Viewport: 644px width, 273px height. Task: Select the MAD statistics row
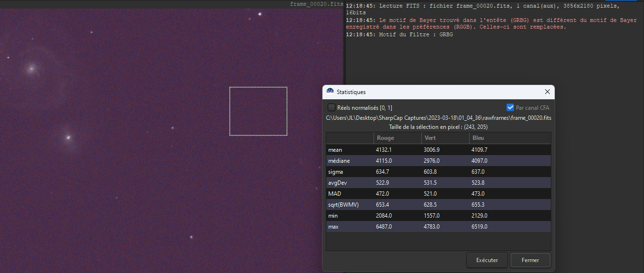334,194
